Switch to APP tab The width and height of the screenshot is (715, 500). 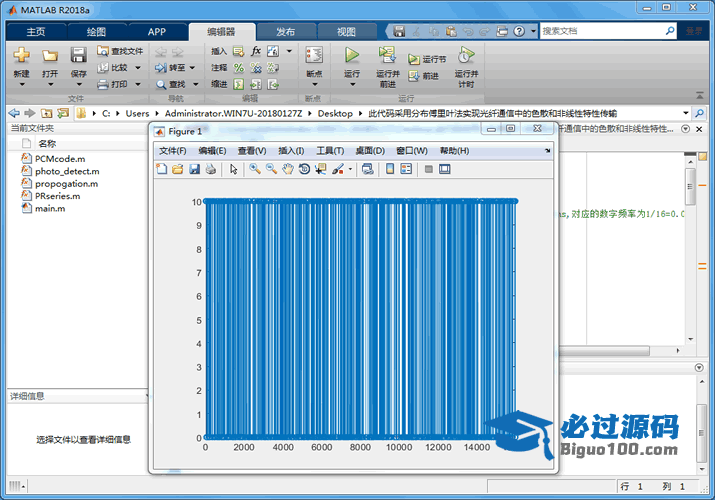[156, 31]
